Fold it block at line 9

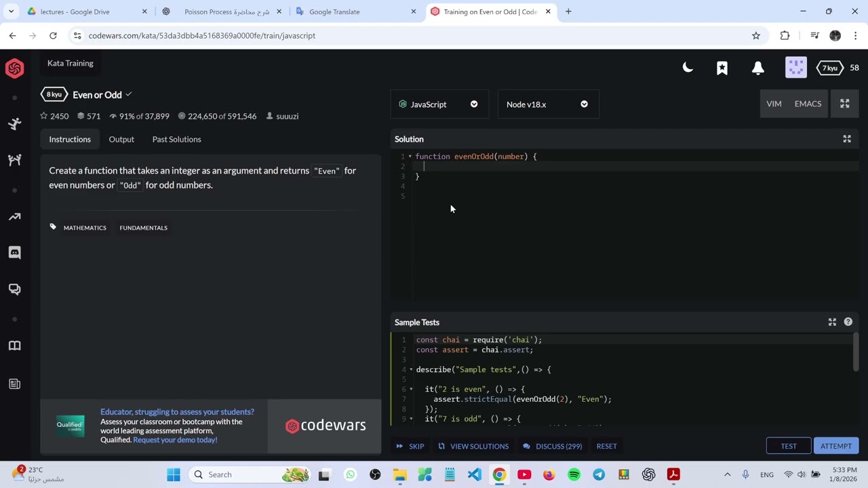pyautogui.click(x=411, y=419)
